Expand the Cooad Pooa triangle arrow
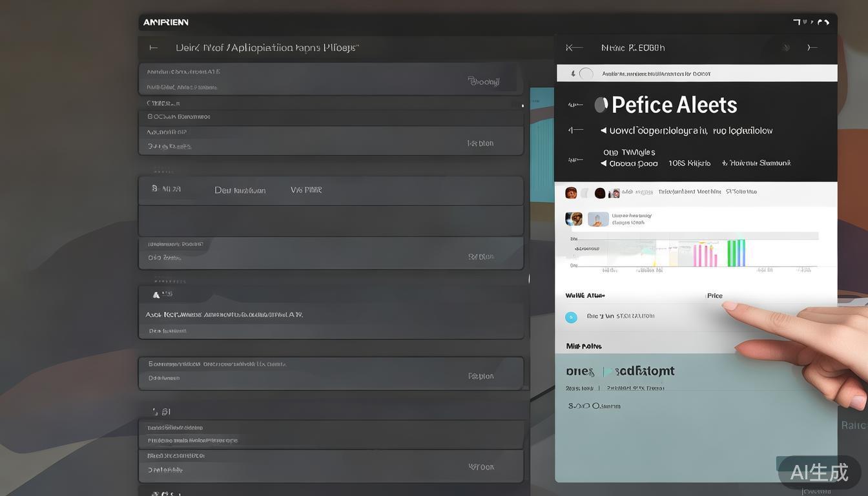 603,164
